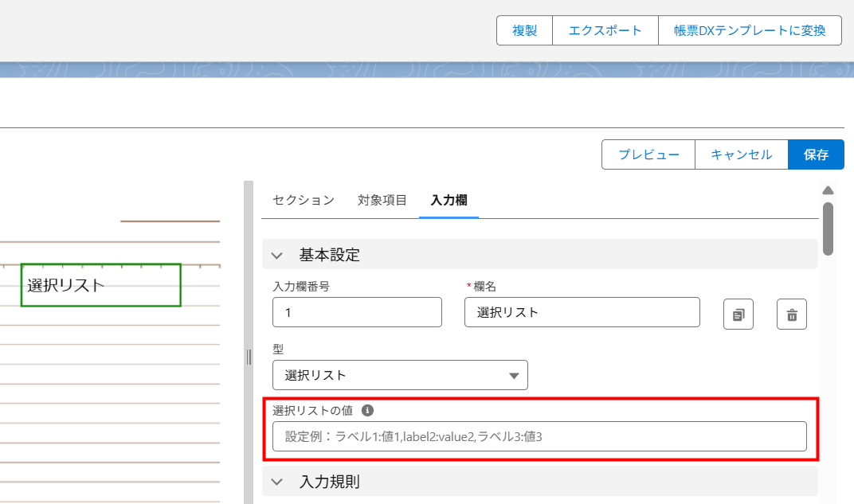854x504 pixels.
Task: Switch to the セクション tab
Action: click(x=303, y=201)
